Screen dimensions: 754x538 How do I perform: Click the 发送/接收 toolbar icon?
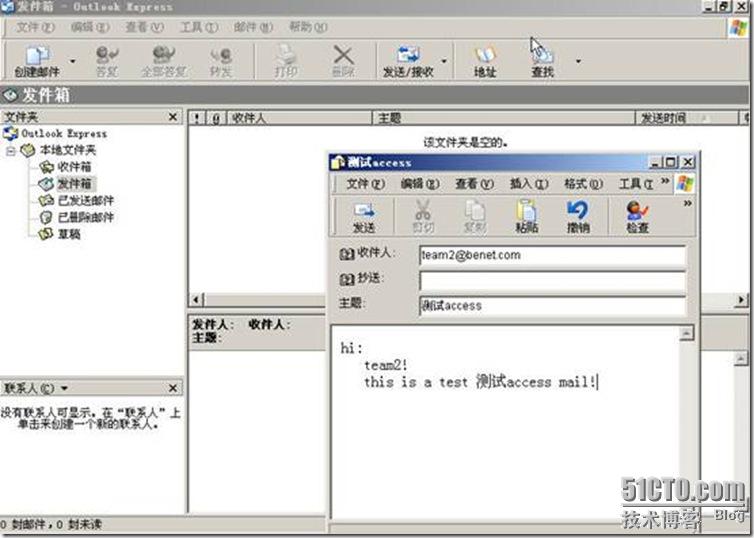click(x=408, y=62)
